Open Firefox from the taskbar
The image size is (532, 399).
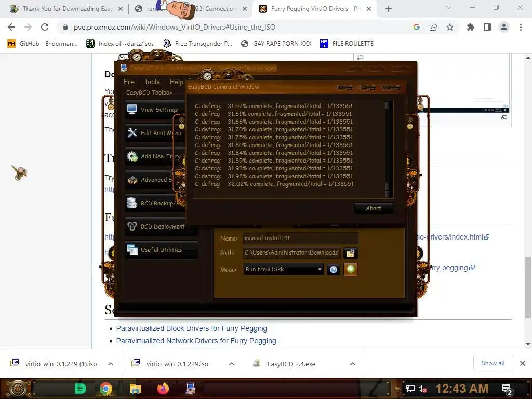pos(163,389)
